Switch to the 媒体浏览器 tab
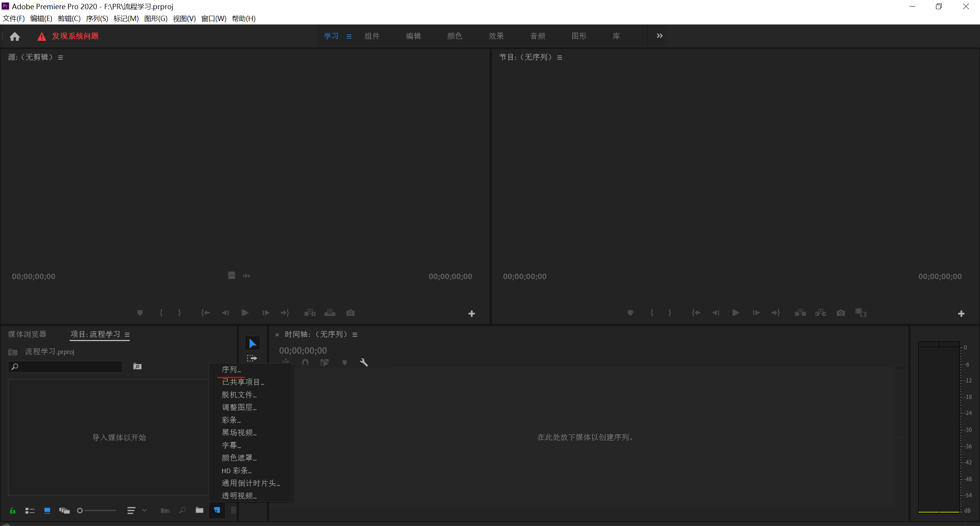Viewport: 980px width, 526px height. (27, 334)
